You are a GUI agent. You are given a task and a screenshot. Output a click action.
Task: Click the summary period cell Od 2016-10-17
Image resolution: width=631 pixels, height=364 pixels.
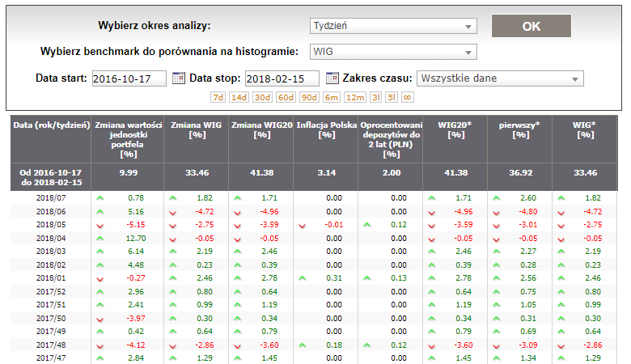[51, 177]
